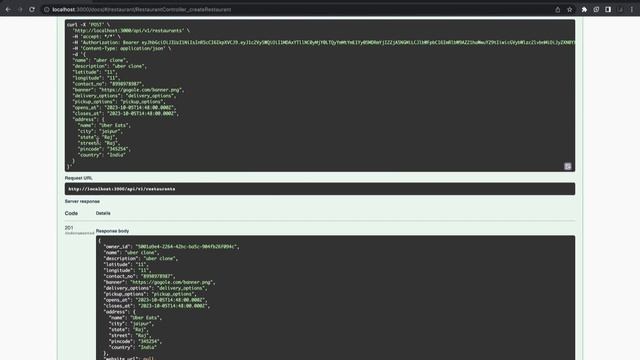Image resolution: width=640 pixels, height=360 pixels.
Task: Copy the curl command with the copy icon
Action: pos(567,166)
